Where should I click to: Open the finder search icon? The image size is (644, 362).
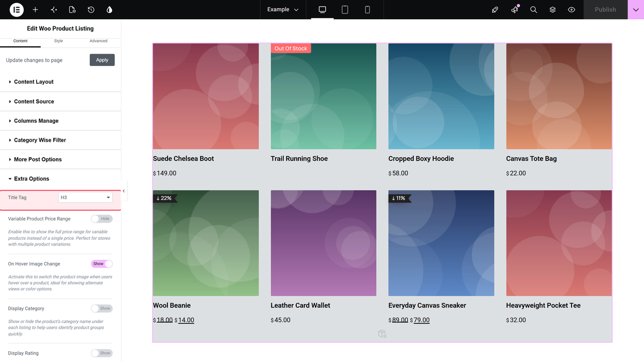pos(533,10)
